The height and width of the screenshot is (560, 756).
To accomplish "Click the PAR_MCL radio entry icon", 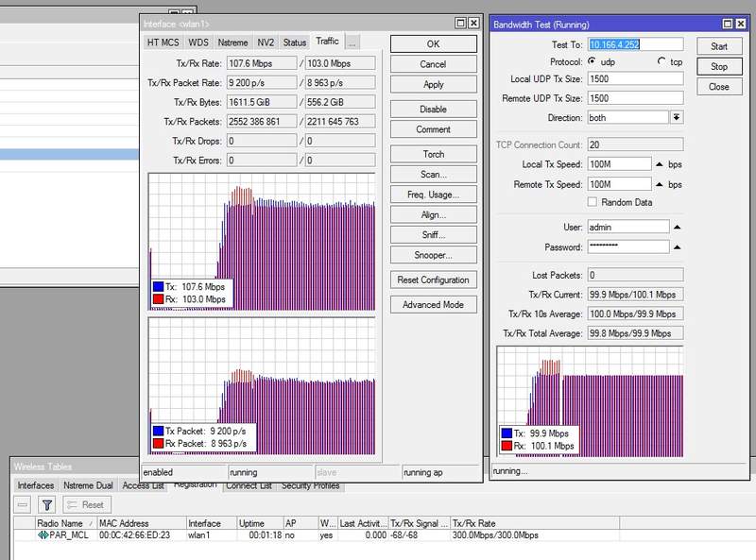I will point(43,536).
